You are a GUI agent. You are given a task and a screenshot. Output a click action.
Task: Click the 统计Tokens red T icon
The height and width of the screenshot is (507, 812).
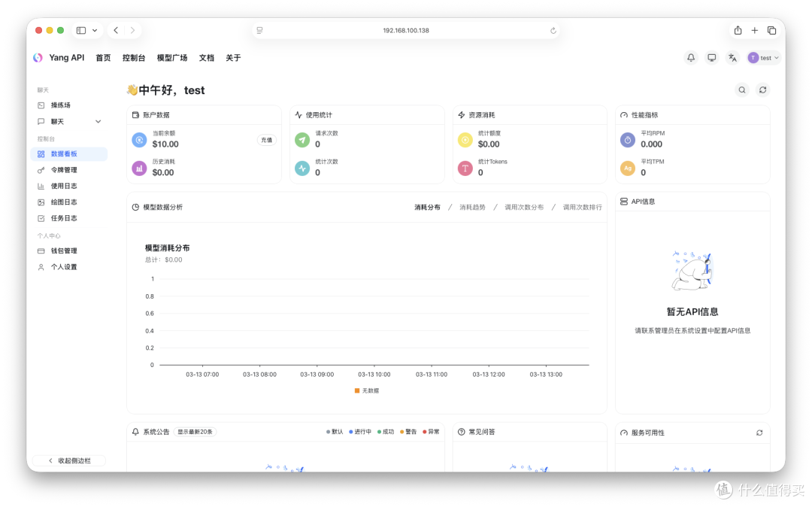[x=465, y=168]
